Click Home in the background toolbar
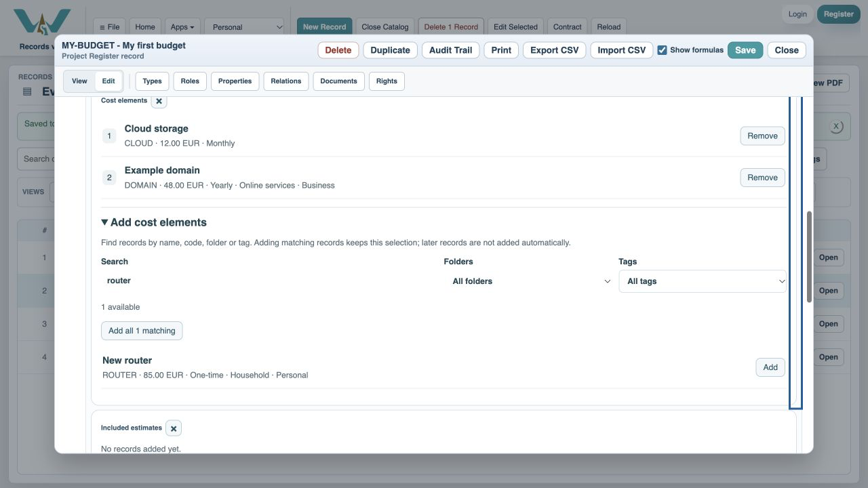 [145, 27]
